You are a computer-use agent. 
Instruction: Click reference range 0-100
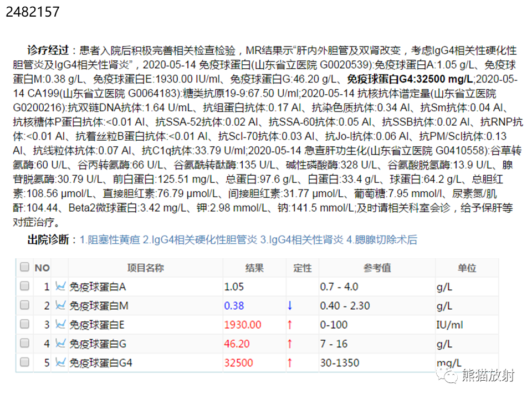(334, 325)
